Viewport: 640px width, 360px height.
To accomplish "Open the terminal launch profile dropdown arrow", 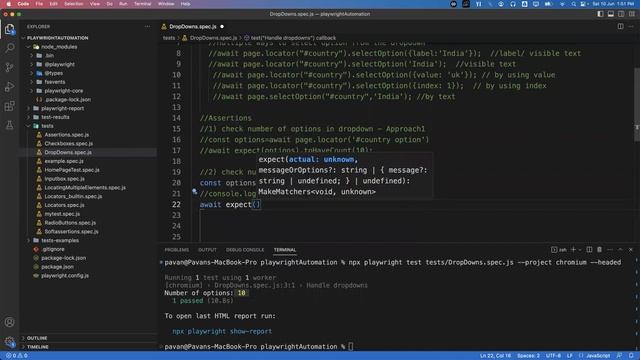I will pyautogui.click(x=580, y=249).
